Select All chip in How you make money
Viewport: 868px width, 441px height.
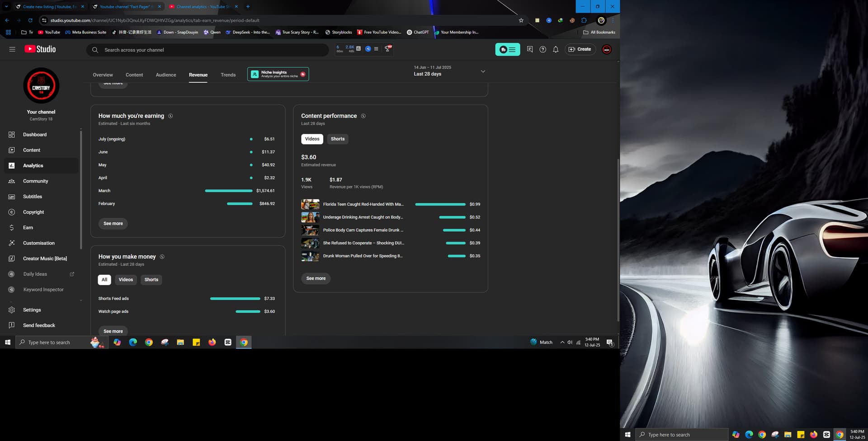point(104,280)
